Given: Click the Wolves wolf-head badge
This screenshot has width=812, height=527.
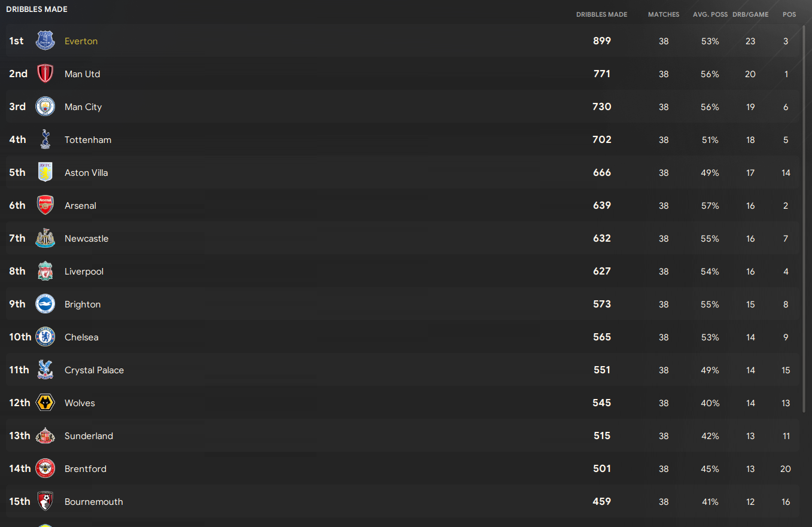Looking at the screenshot, I should (45, 403).
